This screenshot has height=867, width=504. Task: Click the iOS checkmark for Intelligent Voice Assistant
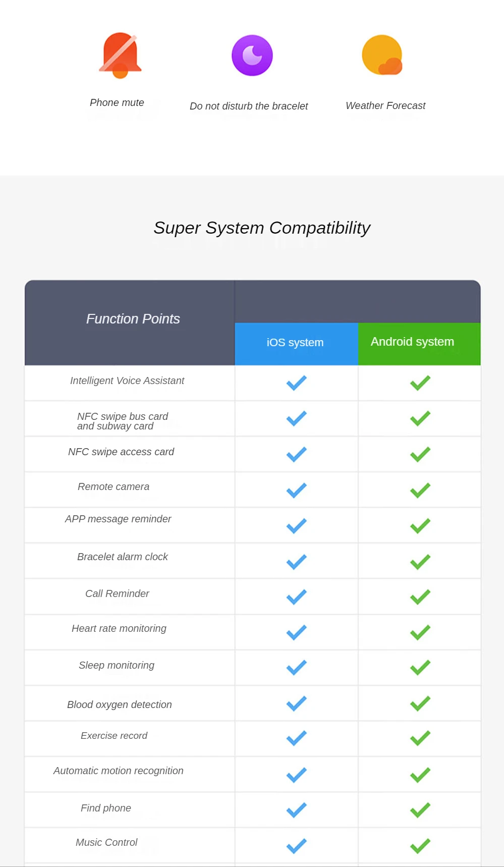tap(297, 383)
